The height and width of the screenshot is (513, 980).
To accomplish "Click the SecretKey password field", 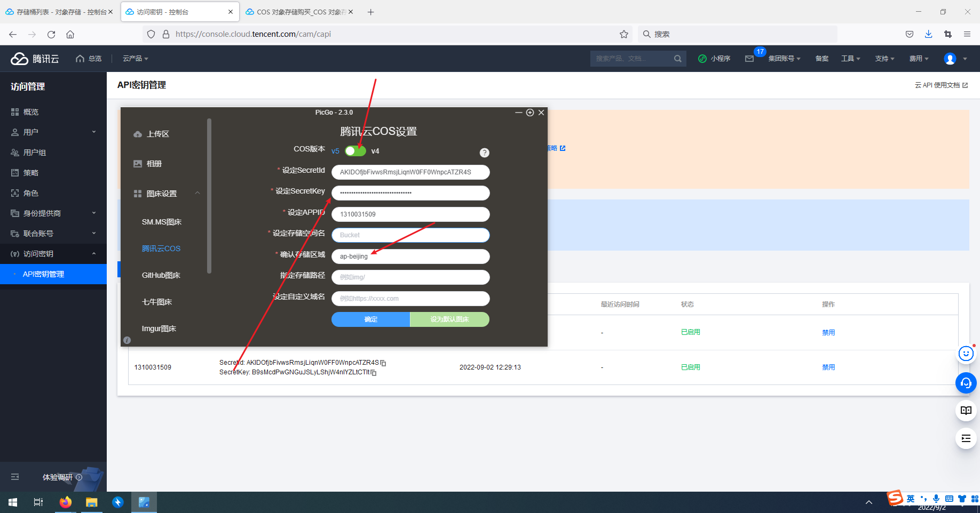I will click(410, 193).
